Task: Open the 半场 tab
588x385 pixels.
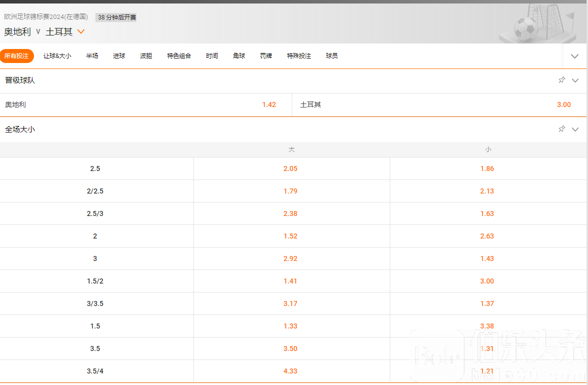Action: (x=92, y=56)
